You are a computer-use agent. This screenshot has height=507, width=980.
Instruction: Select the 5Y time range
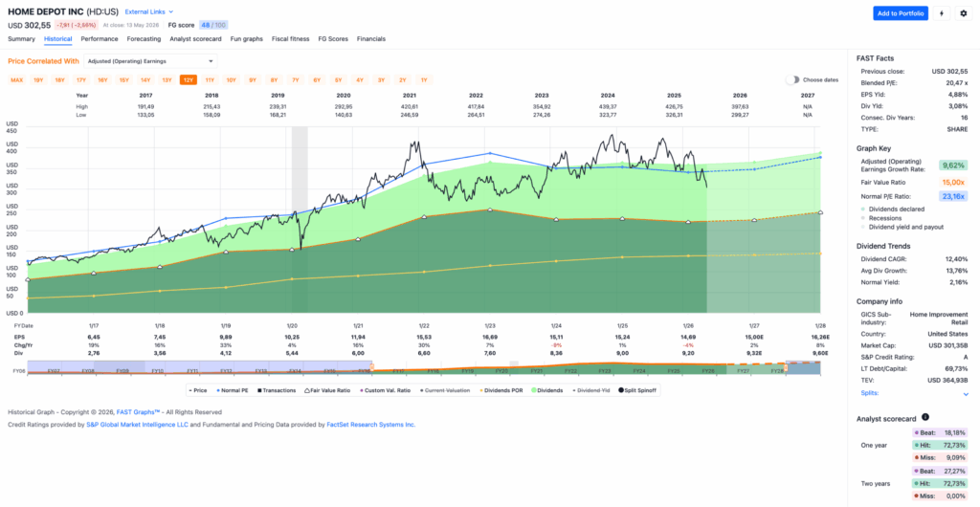[x=338, y=80]
